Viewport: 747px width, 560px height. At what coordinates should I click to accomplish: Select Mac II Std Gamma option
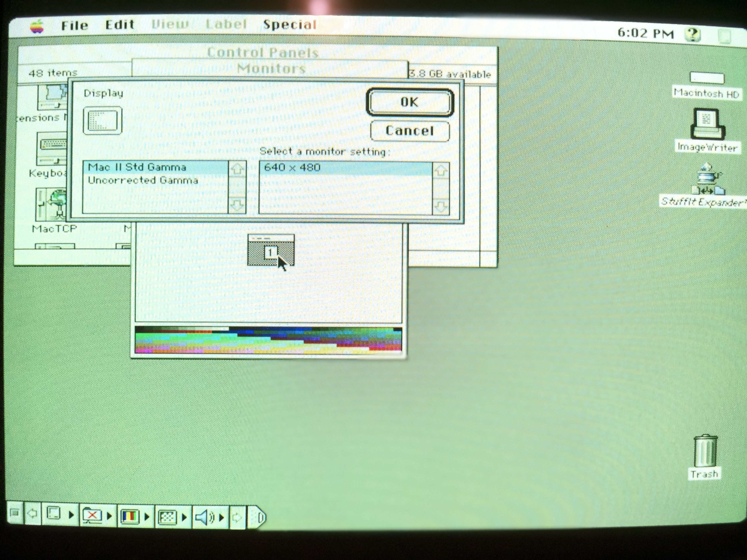click(x=137, y=167)
